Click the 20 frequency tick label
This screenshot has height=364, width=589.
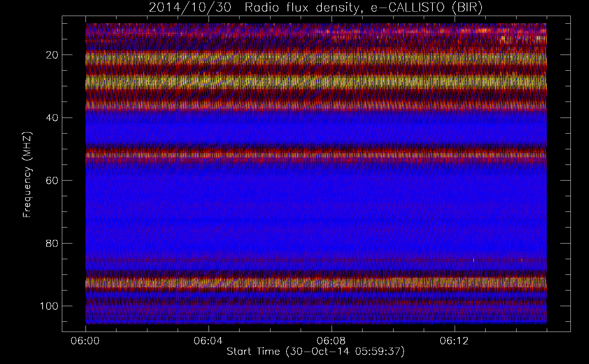[x=52, y=55]
